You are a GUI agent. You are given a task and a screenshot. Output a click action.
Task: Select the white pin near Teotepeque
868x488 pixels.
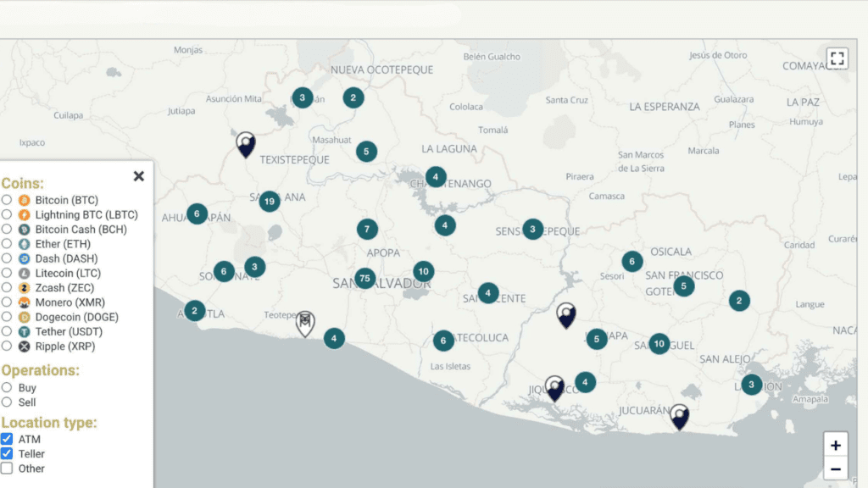tap(305, 323)
